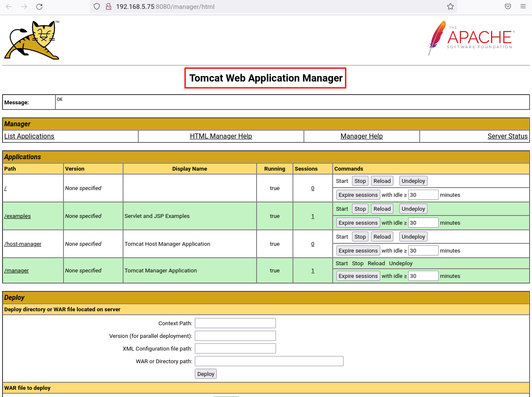The height and width of the screenshot is (397, 532).
Task: Open the Pocket save icon
Action: [x=508, y=7]
